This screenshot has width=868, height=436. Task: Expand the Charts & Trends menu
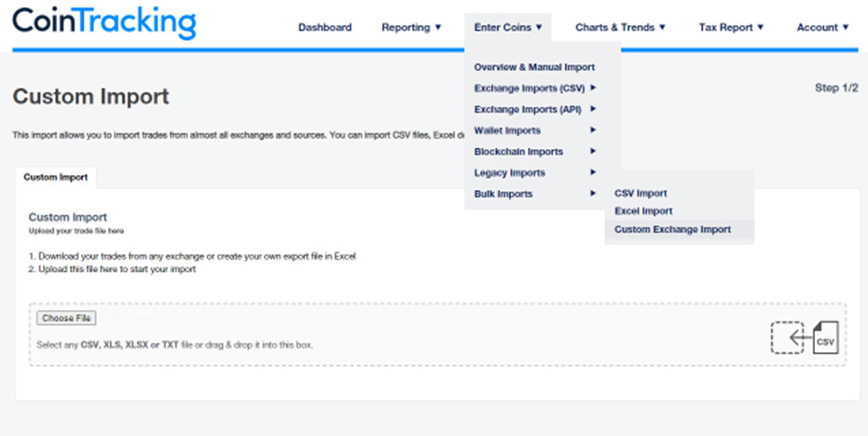(x=621, y=27)
